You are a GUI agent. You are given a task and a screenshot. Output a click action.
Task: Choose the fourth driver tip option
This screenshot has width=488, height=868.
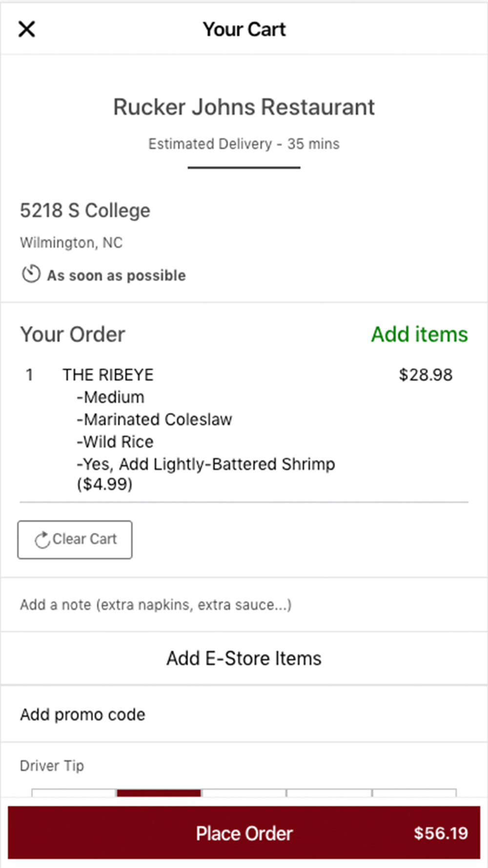point(329,793)
